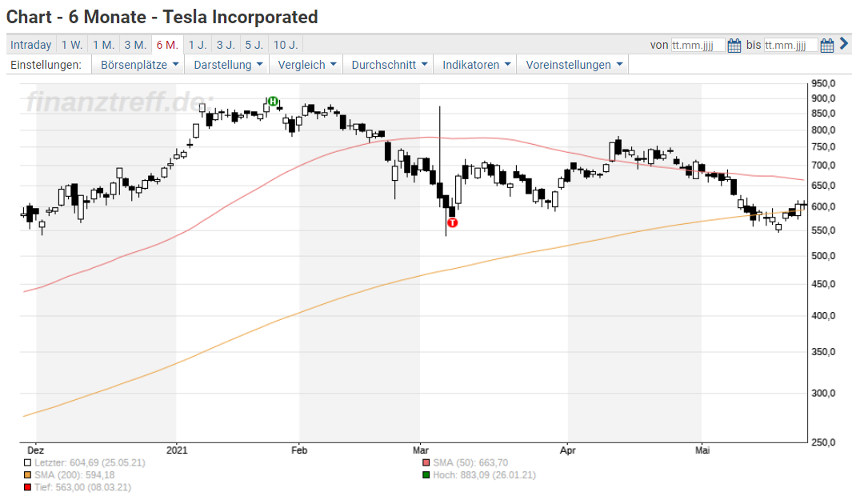Click the '600,0' price axis label
852x504 pixels.
coord(823,207)
